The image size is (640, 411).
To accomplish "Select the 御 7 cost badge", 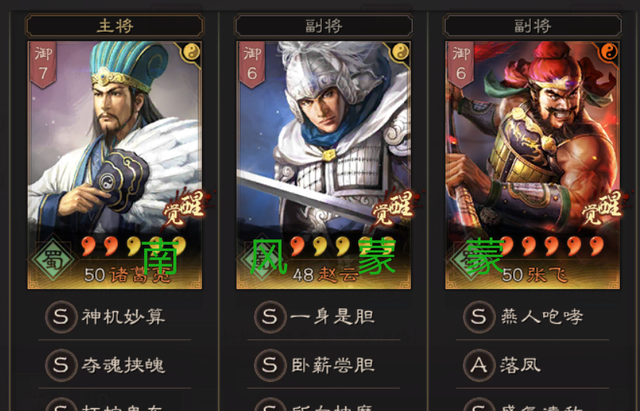I will [43, 64].
